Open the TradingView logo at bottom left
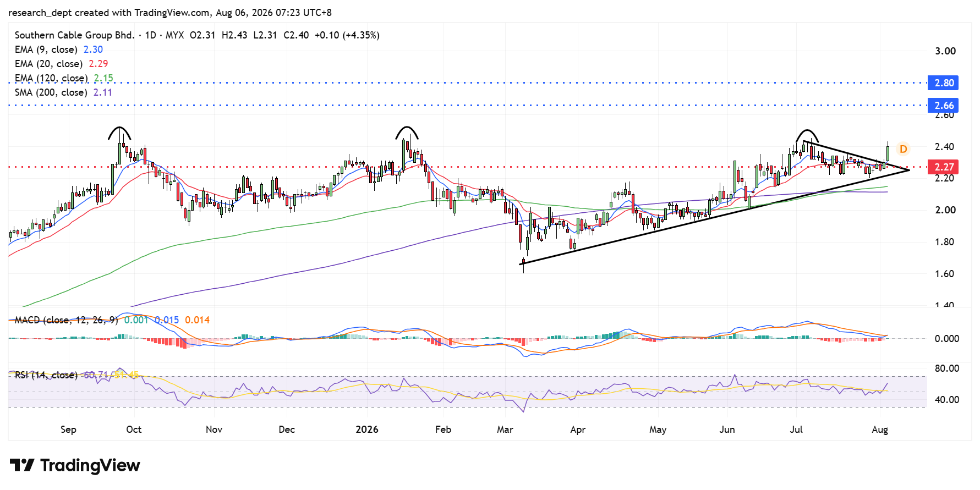The image size is (980, 490). (75, 465)
